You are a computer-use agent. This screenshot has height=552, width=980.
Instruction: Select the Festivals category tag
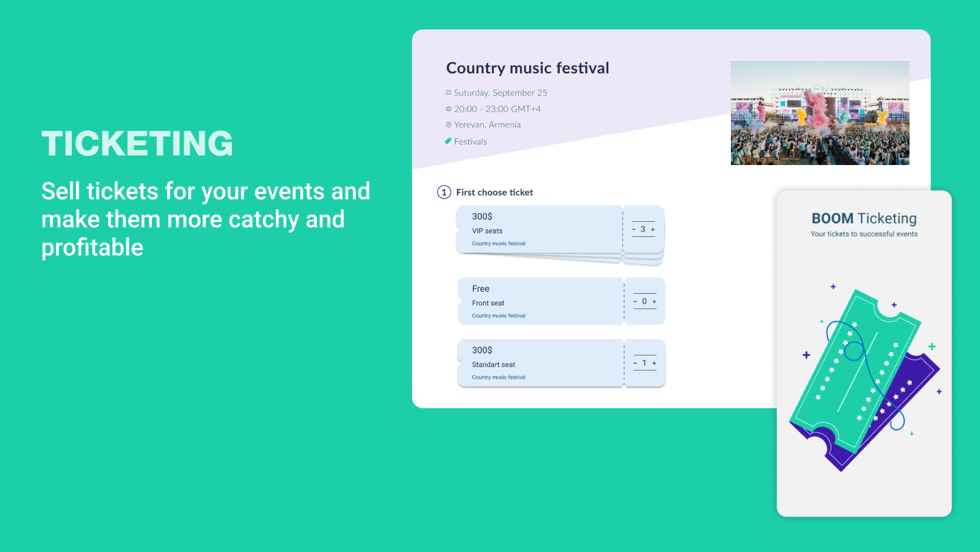(470, 142)
